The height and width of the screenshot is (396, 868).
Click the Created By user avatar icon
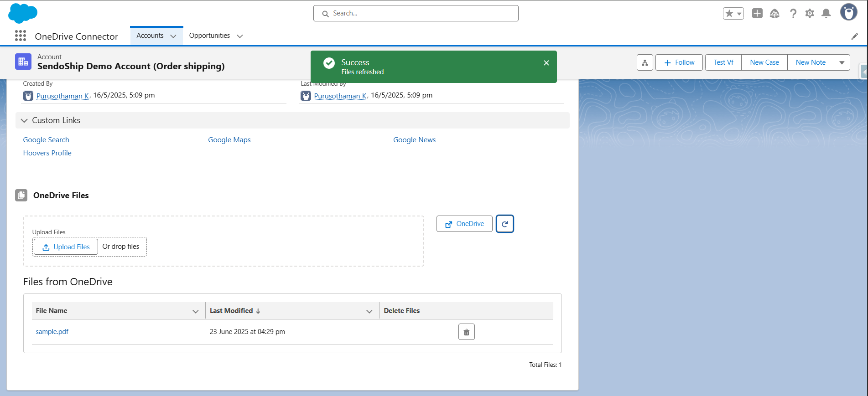(x=28, y=96)
